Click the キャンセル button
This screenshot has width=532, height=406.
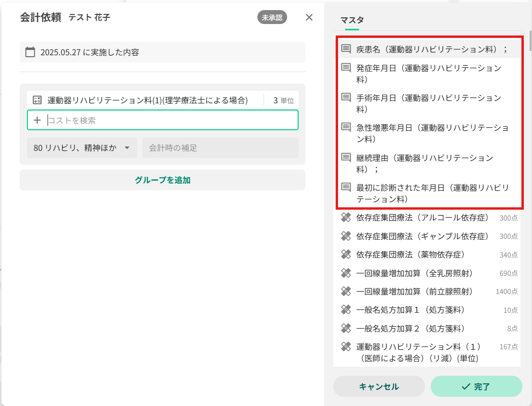click(x=379, y=386)
